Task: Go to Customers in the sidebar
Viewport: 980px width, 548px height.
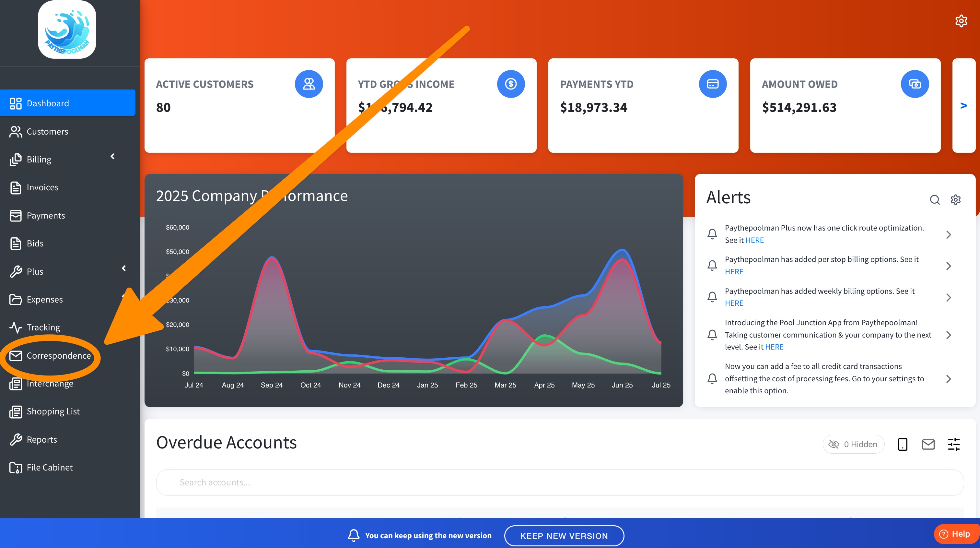Action: [x=47, y=131]
